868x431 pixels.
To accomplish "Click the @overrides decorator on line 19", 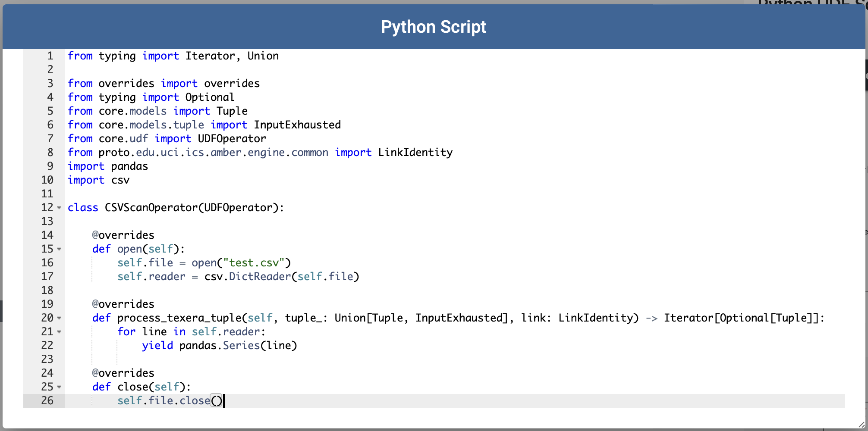I will pos(123,304).
